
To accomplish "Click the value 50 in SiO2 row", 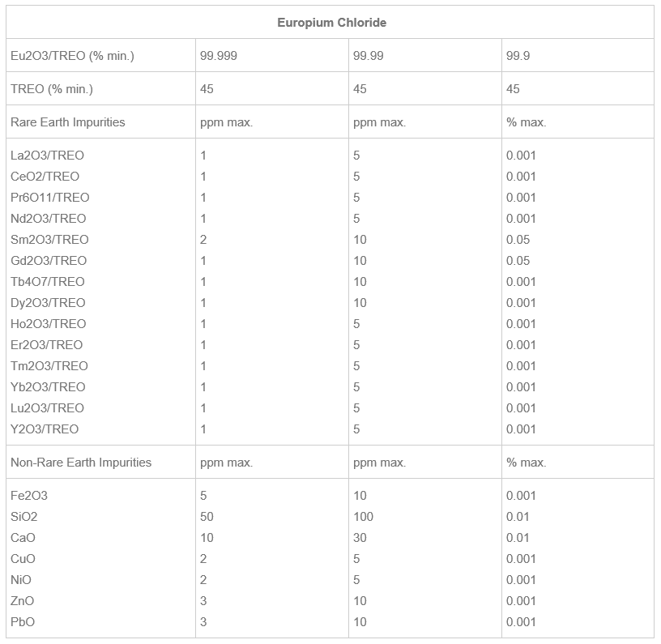I will 207,517.
